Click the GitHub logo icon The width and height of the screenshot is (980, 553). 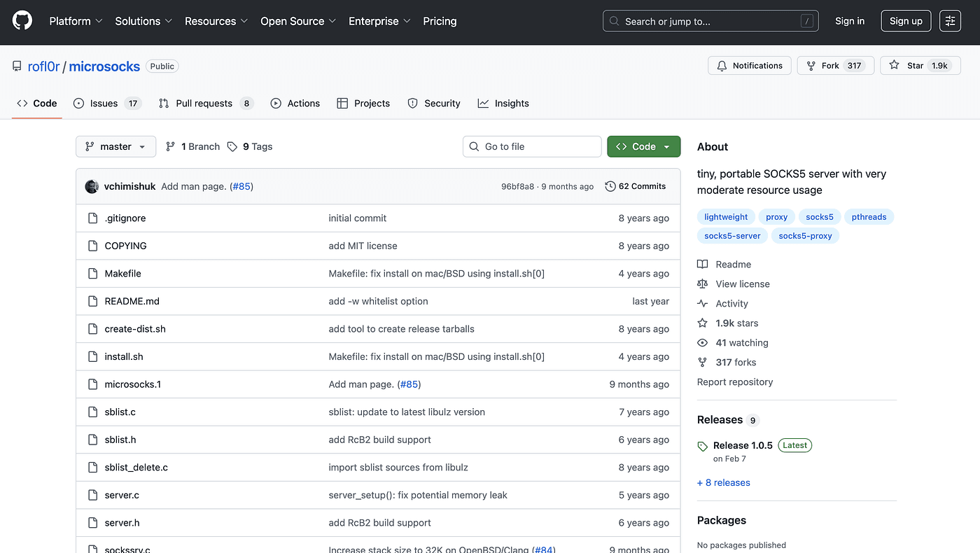[22, 21]
